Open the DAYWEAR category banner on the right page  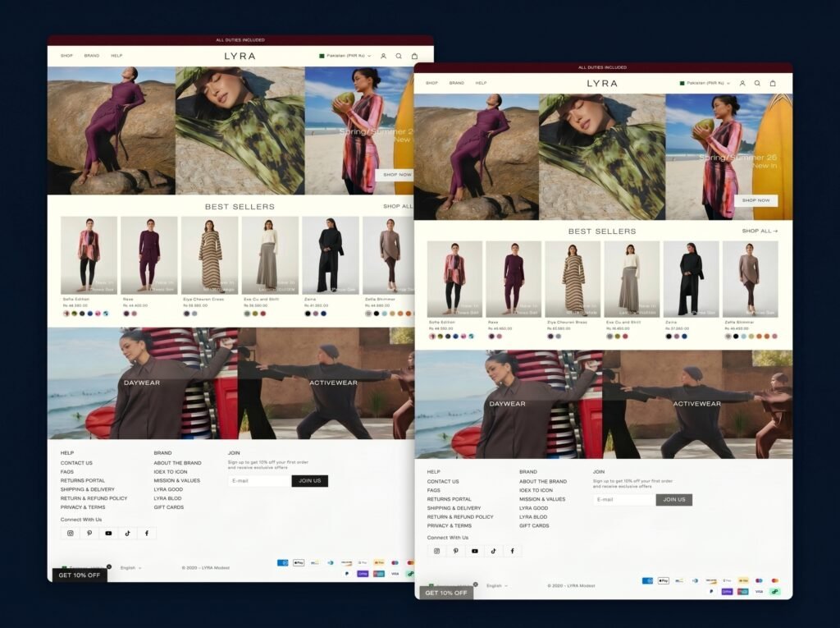point(509,405)
